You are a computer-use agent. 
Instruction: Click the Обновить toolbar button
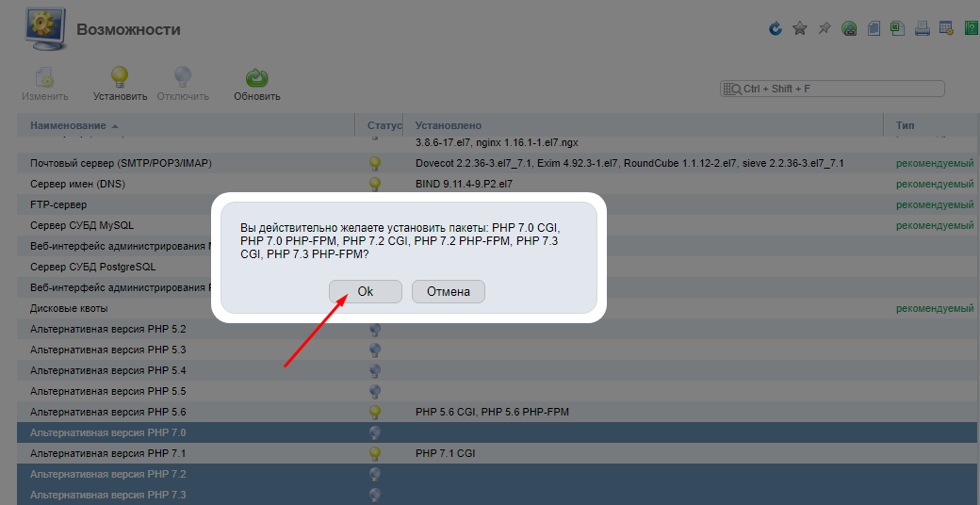(x=257, y=85)
